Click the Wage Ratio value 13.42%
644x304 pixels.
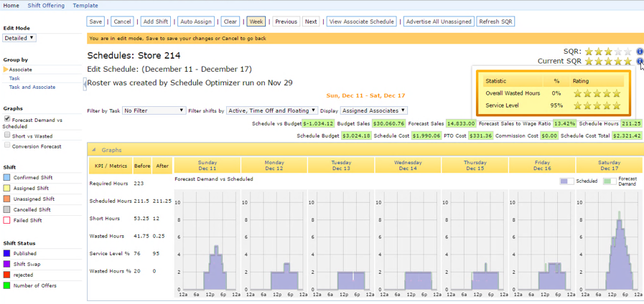pyautogui.click(x=565, y=123)
